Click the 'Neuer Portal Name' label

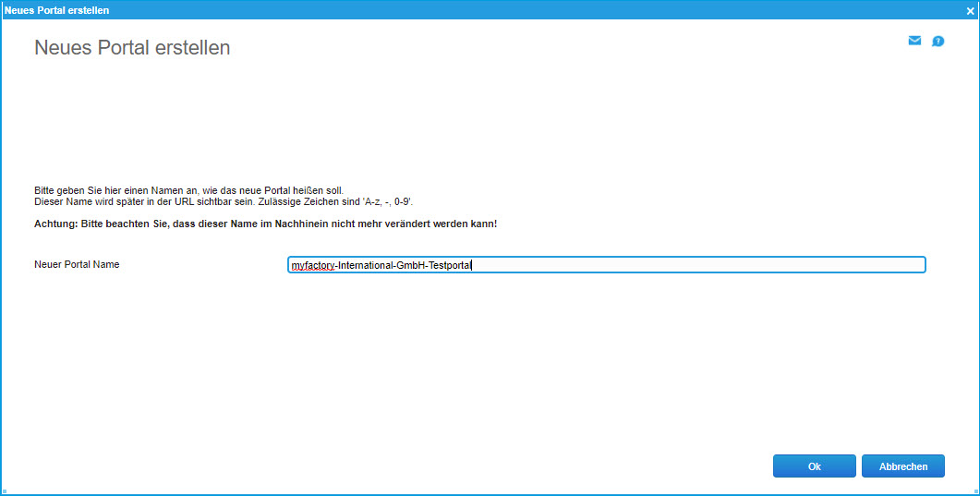(x=77, y=264)
